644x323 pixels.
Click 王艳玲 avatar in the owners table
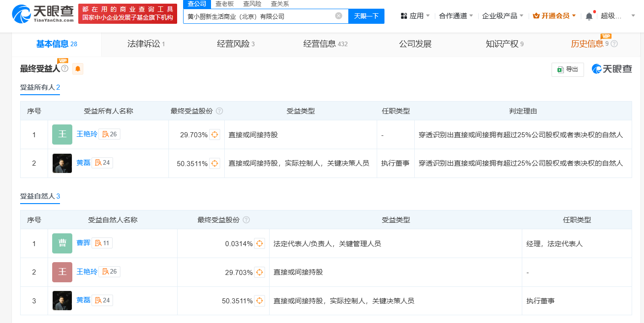[x=62, y=135]
